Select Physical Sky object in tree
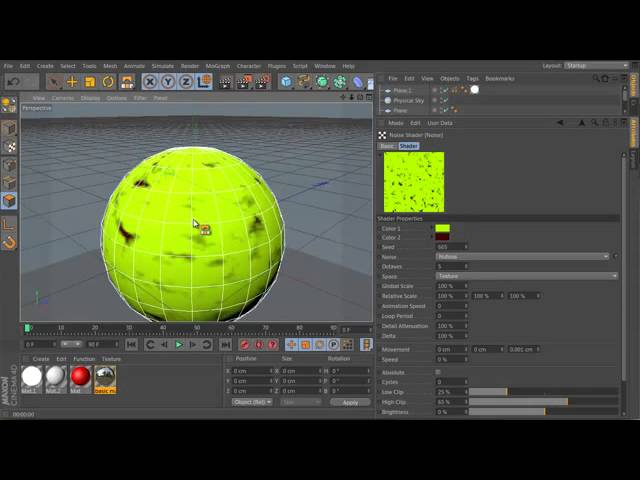 [x=409, y=100]
